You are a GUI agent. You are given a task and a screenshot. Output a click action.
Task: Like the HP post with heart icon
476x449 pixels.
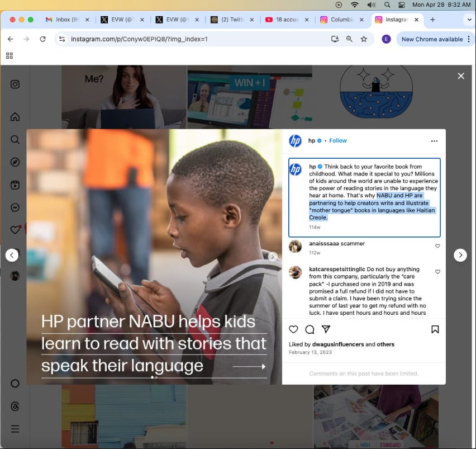point(293,329)
